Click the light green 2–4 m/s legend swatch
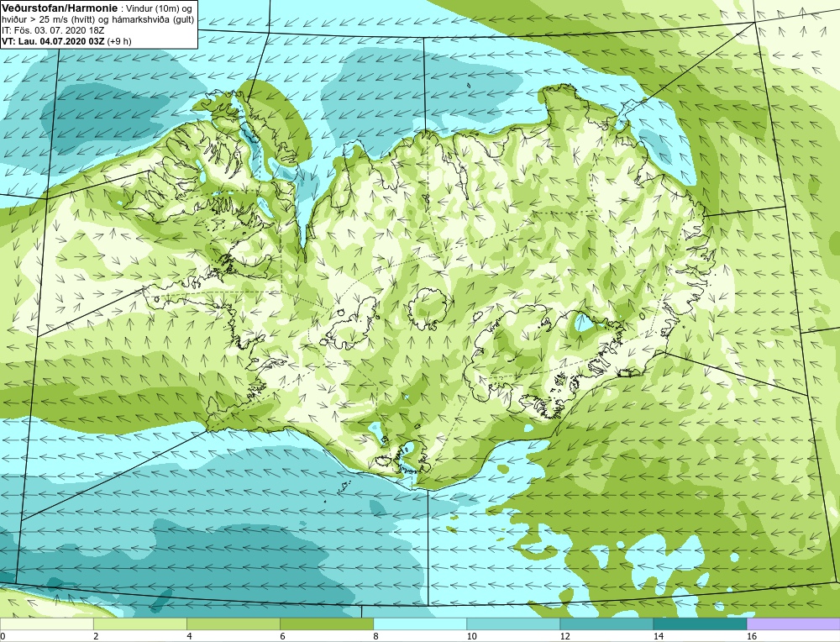Viewport: 840px width, 642px height. coord(139,624)
